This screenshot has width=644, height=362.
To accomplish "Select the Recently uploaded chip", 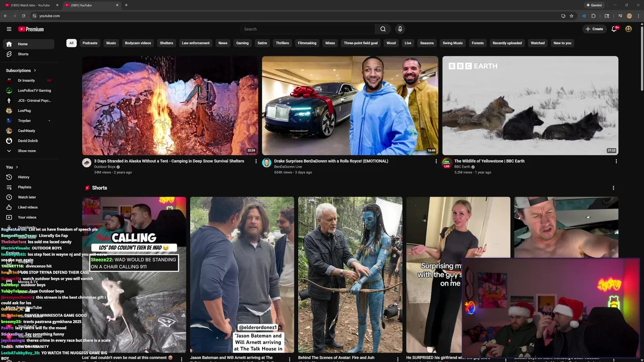I will pyautogui.click(x=507, y=43).
